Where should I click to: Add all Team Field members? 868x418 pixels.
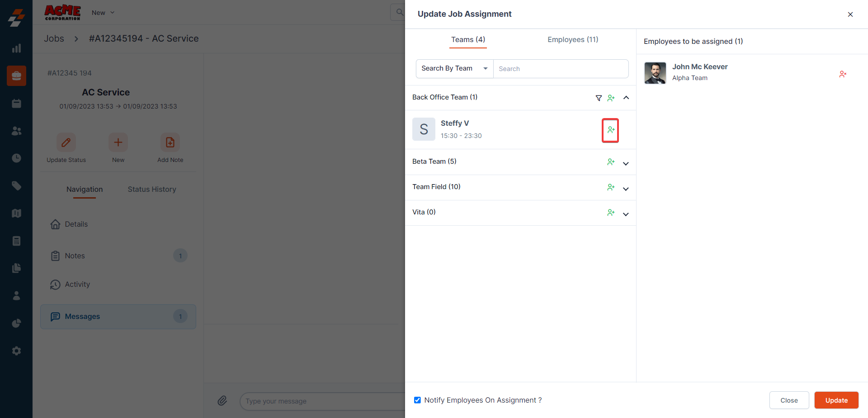pyautogui.click(x=611, y=187)
